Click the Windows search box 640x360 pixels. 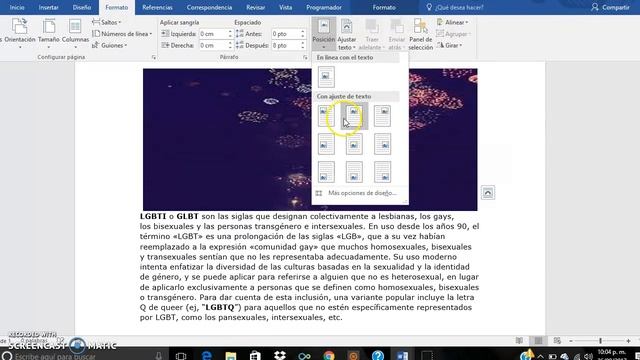coord(83,356)
